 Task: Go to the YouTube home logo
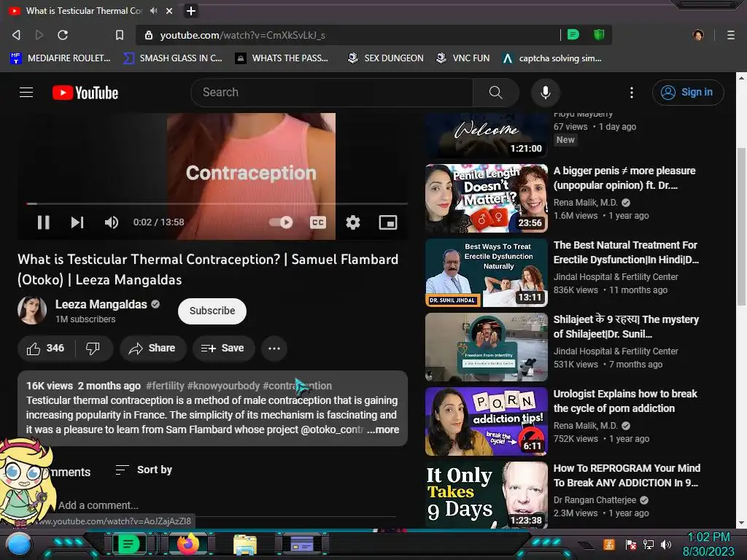point(85,93)
